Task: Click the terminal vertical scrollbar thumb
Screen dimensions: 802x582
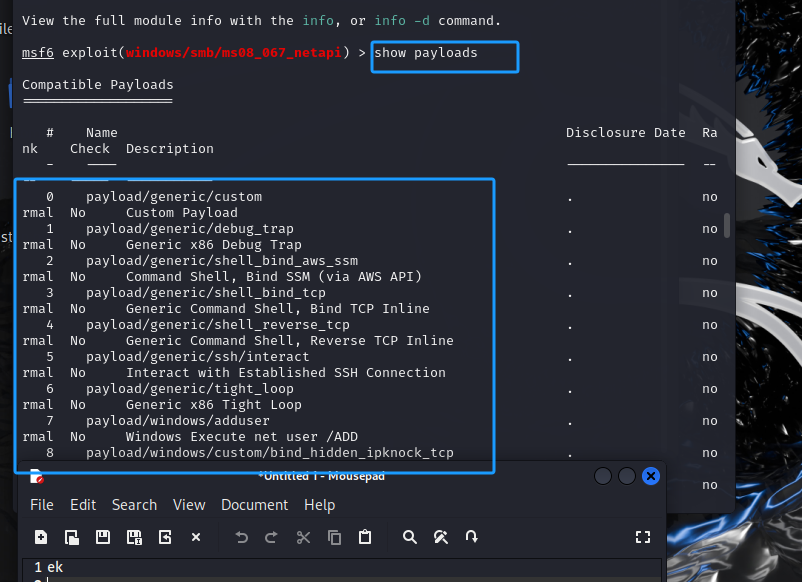Action: (727, 226)
